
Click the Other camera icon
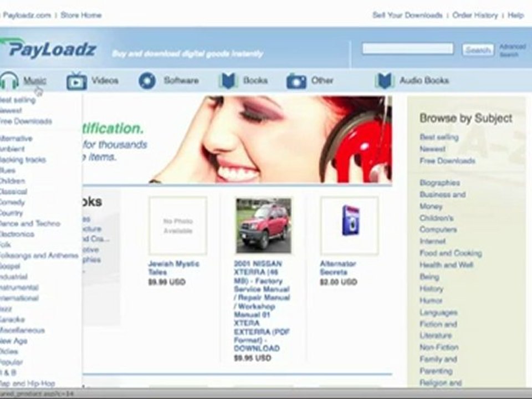click(296, 81)
